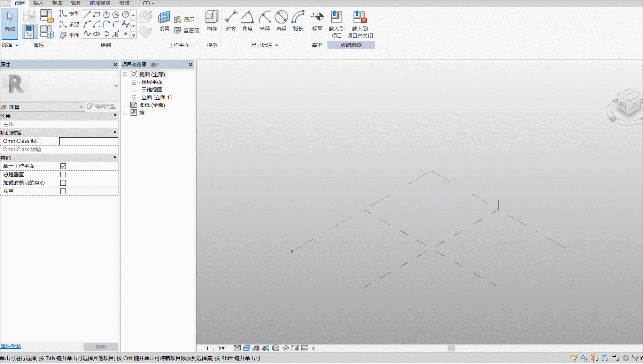Open the 管理 ribbon tab

(76, 3)
